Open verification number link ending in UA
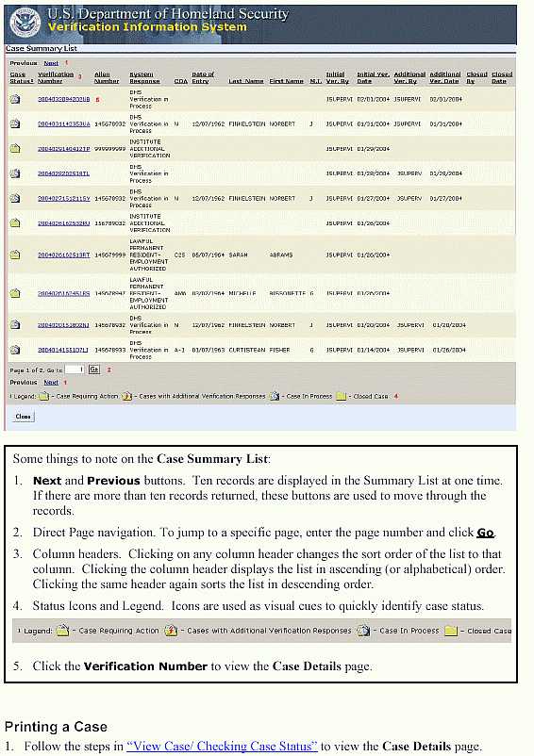The width and height of the screenshot is (534, 756). pyautogui.click(x=63, y=123)
